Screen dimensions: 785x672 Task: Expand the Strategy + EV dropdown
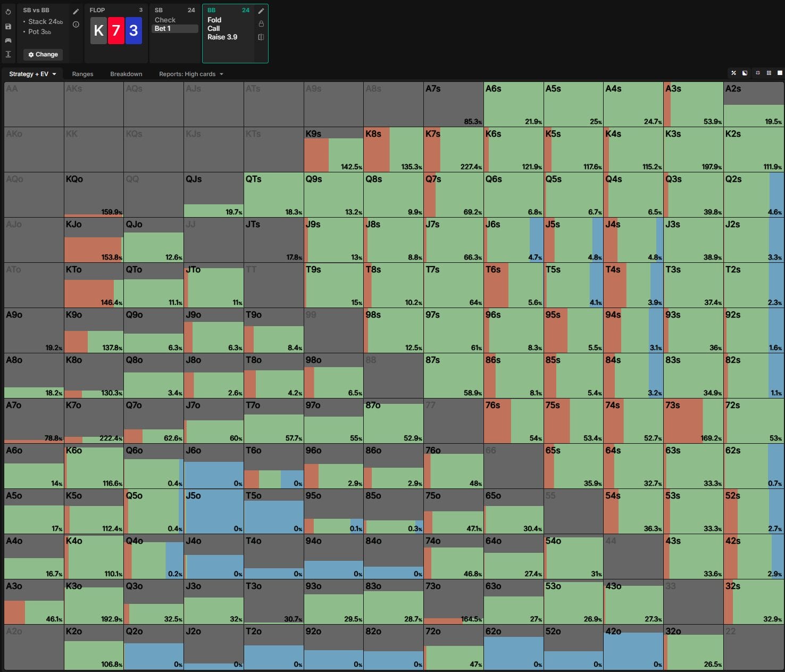[x=32, y=74]
